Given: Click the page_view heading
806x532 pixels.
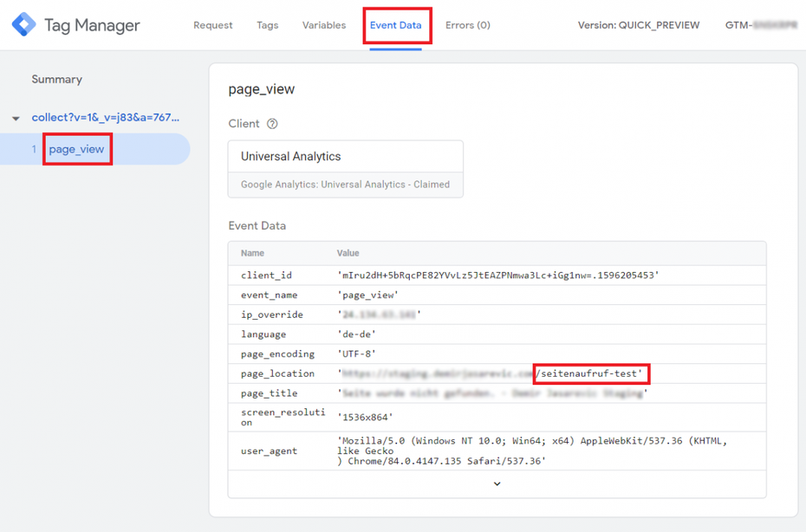Looking at the screenshot, I should coord(262,89).
